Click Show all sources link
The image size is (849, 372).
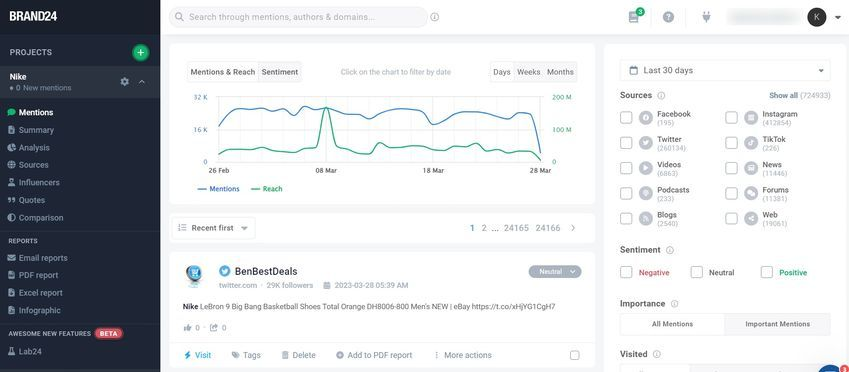point(783,95)
